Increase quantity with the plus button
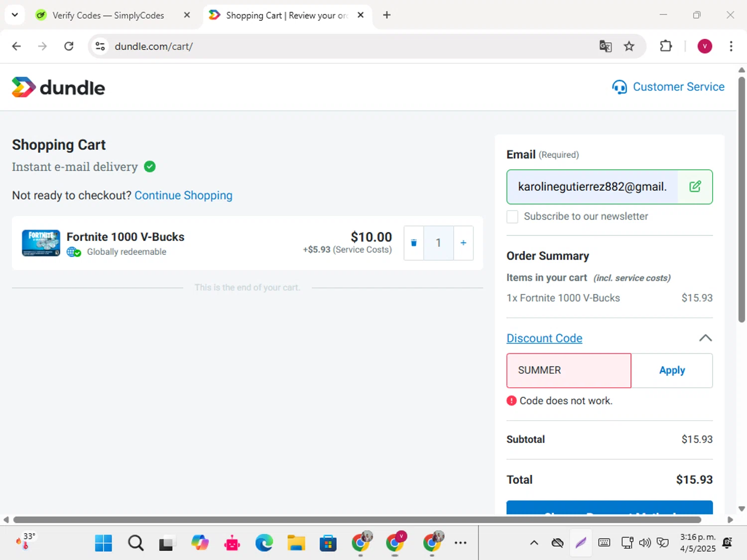 [x=463, y=243]
